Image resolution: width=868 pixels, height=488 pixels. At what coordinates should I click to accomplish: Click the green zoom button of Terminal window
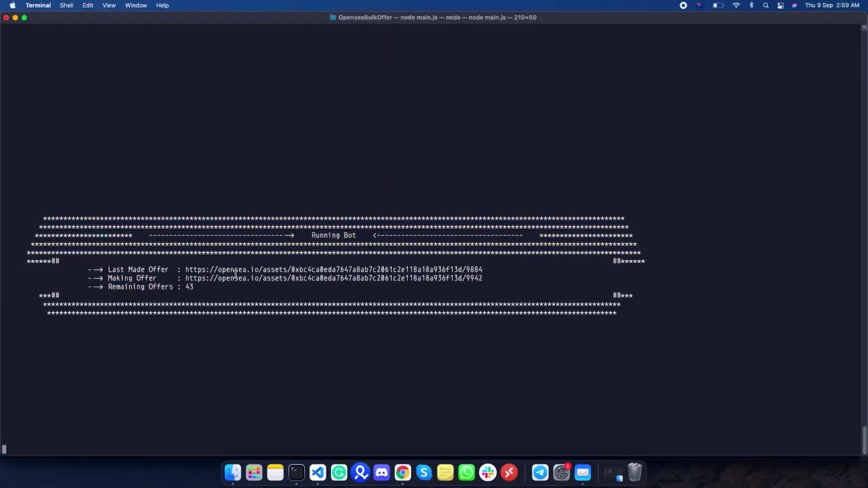point(24,18)
